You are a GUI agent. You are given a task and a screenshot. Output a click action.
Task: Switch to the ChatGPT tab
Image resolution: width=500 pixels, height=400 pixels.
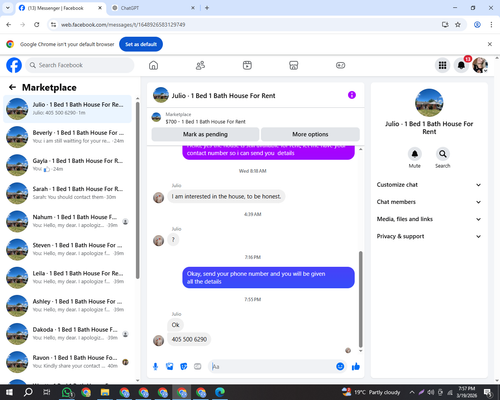(153, 8)
